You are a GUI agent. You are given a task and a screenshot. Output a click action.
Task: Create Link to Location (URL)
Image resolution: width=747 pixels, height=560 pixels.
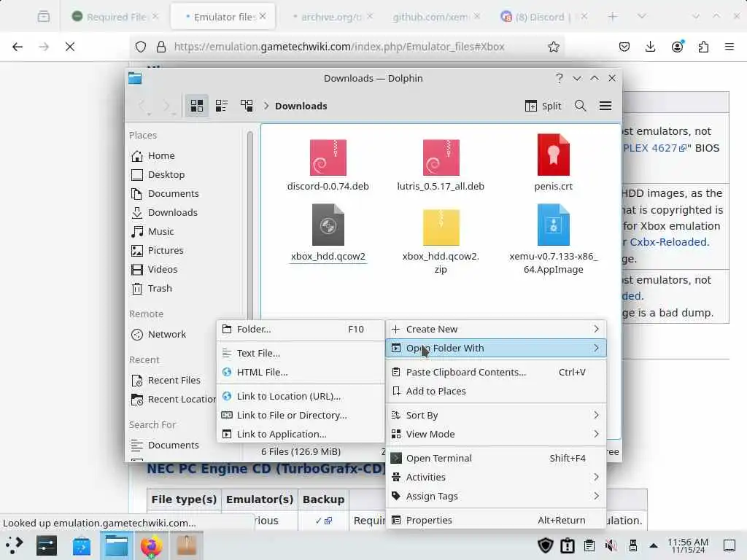pyautogui.click(x=301, y=396)
